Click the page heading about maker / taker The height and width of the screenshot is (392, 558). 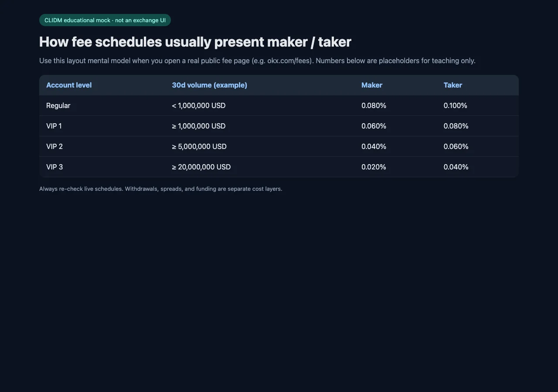[x=195, y=42]
